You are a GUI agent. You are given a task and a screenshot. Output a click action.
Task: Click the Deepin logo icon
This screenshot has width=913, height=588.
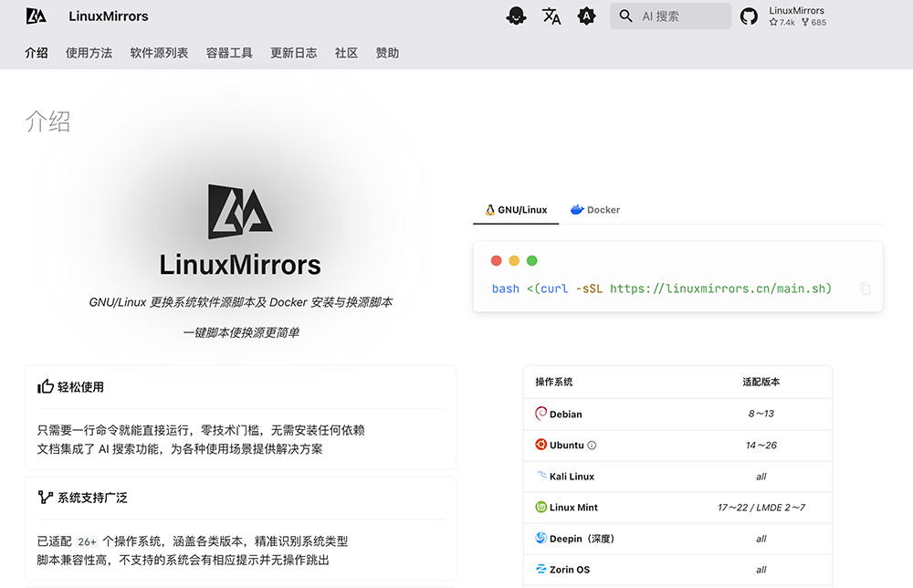pos(540,538)
